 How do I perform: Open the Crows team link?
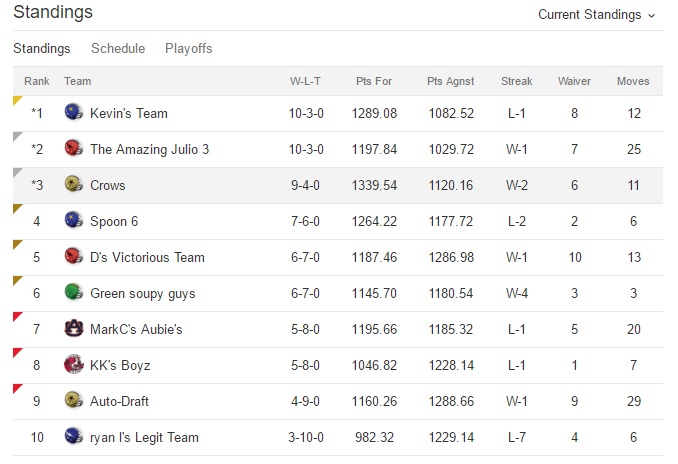(x=108, y=185)
